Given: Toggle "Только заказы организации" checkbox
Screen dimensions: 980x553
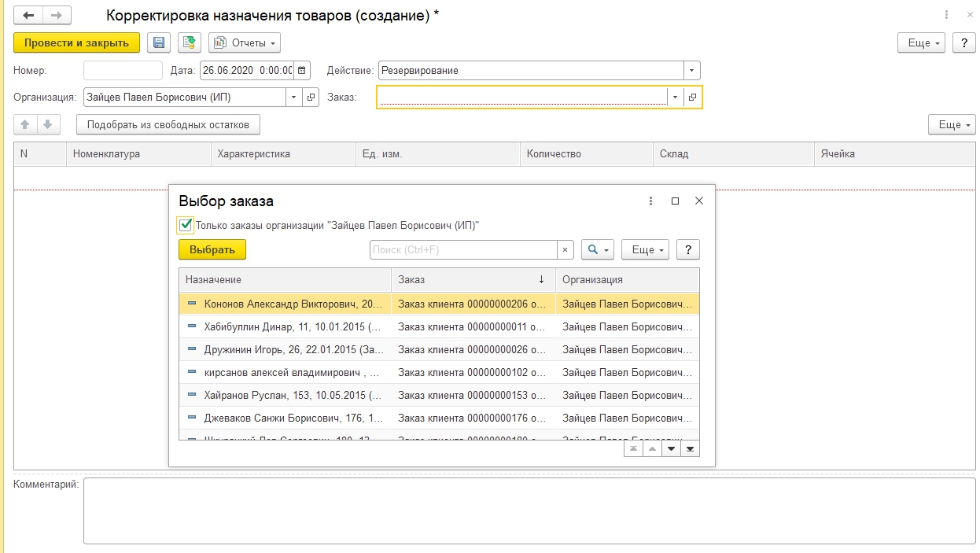Looking at the screenshot, I should (186, 226).
